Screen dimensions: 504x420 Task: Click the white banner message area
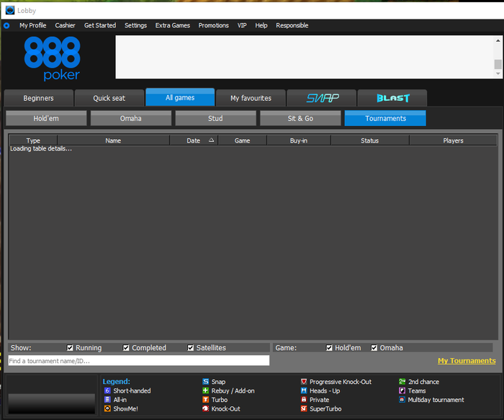(305, 57)
